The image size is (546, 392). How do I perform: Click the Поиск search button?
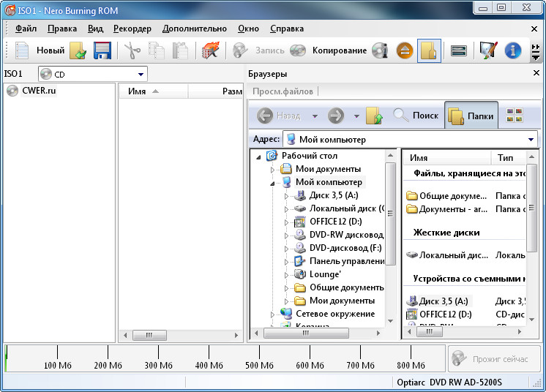[416, 116]
